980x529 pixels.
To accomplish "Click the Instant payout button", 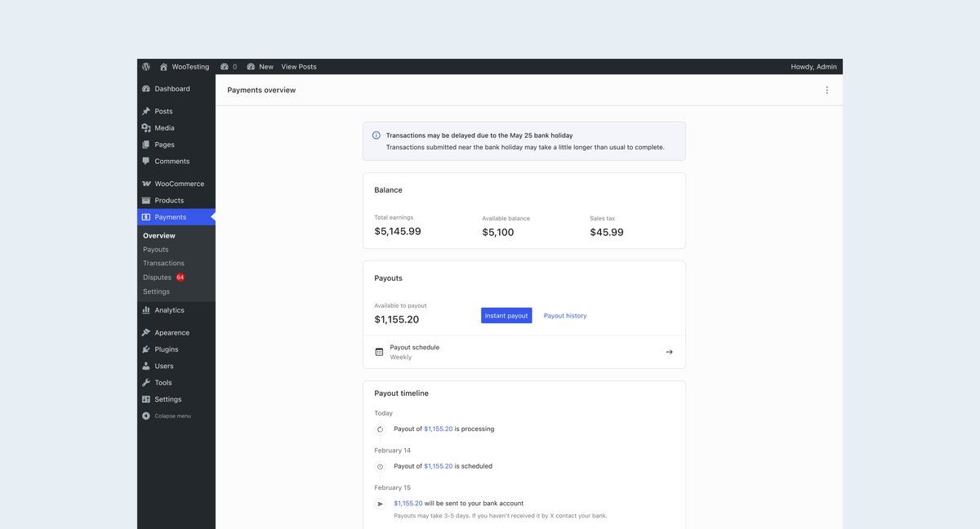I will 506,316.
